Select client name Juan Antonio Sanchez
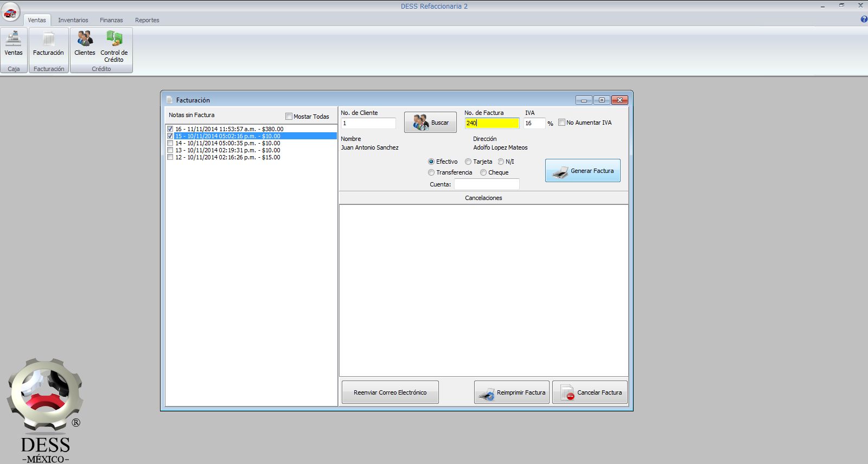Viewport: 868px width, 464px height. coord(369,147)
